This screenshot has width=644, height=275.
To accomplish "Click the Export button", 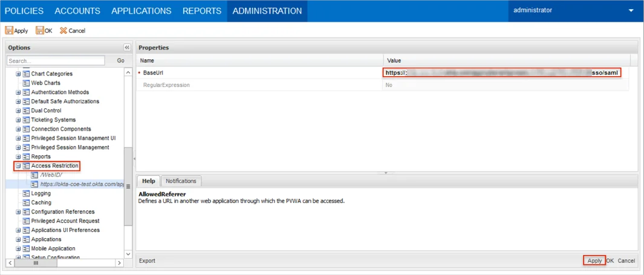I will [x=147, y=260].
